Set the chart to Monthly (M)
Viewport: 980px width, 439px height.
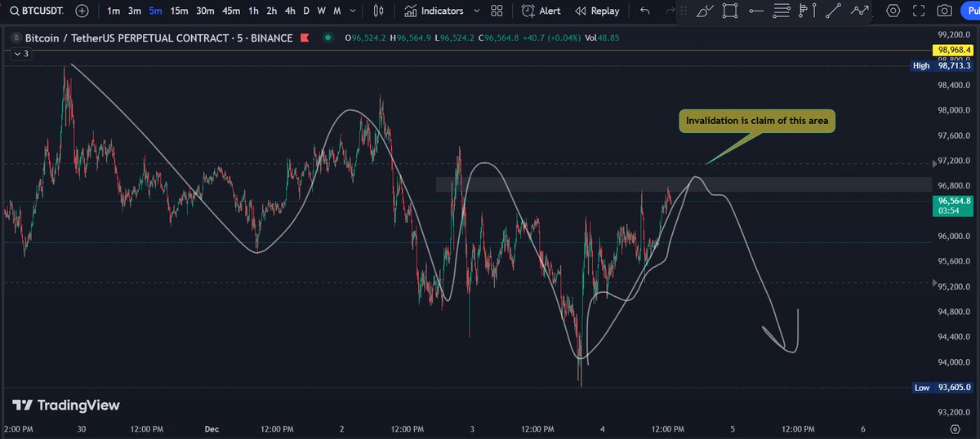click(336, 11)
